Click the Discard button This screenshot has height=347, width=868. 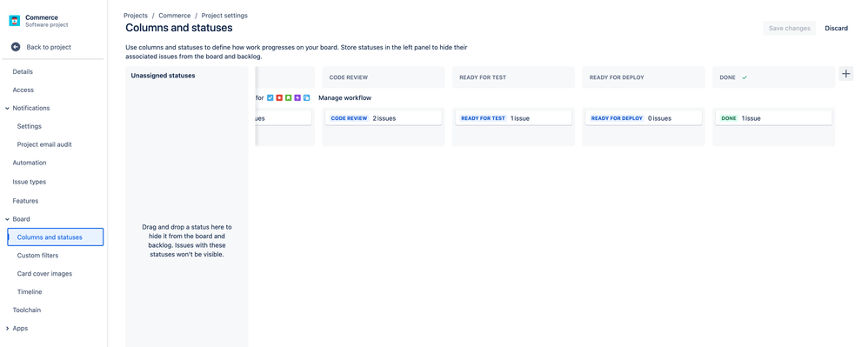836,28
